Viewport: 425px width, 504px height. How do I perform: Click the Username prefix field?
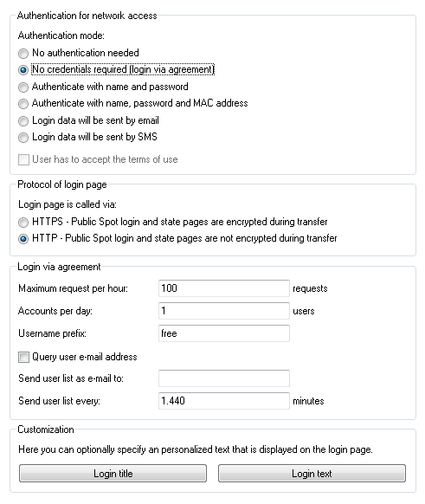tap(224, 333)
